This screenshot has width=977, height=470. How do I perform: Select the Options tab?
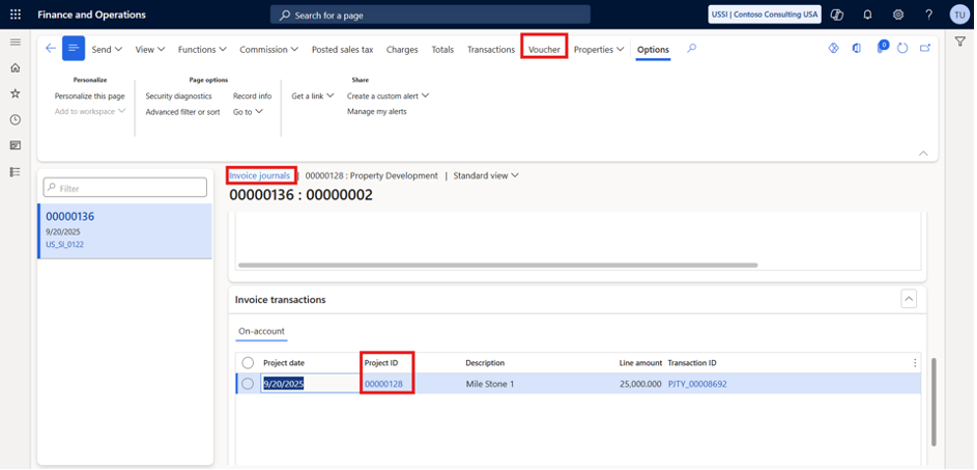coord(653,49)
